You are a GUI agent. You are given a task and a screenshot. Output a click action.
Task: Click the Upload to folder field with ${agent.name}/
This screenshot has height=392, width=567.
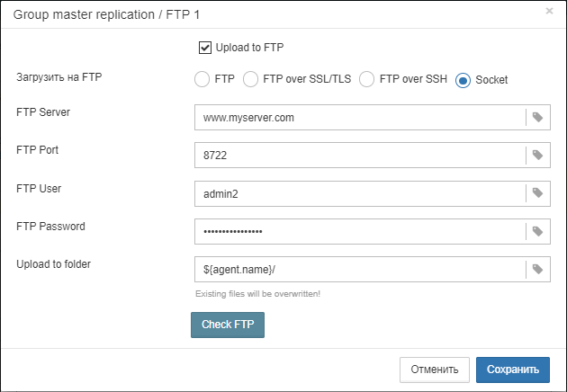[x=360, y=269]
